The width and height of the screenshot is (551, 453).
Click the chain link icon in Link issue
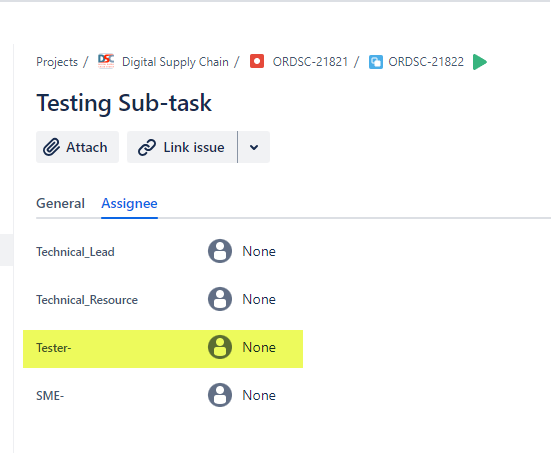147,147
